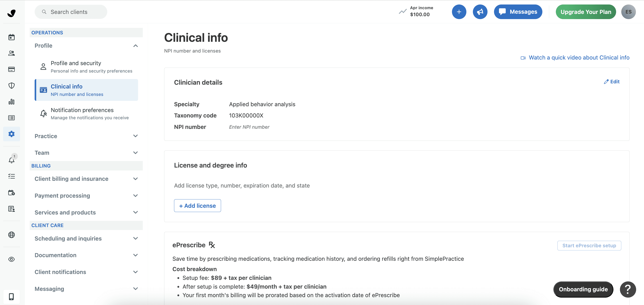The width and height of the screenshot is (644, 305).
Task: Click the blue plus create button
Action: 459,12
